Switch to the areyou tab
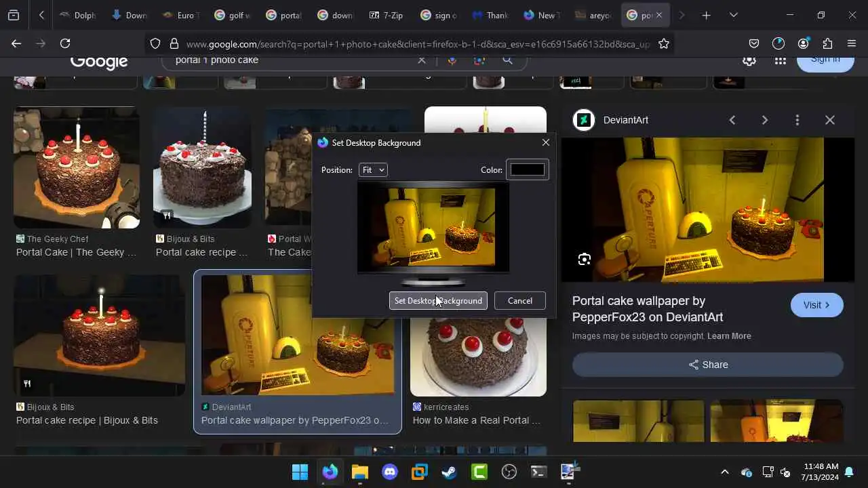 (593, 15)
